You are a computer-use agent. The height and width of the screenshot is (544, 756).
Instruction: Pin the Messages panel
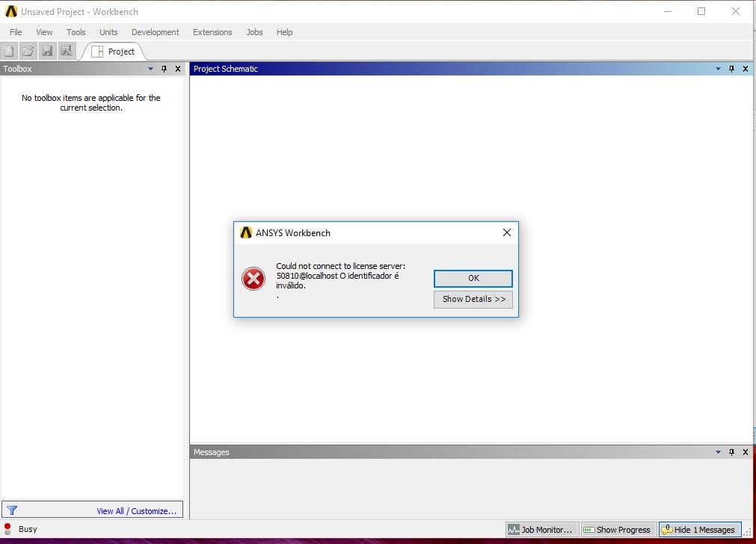731,452
